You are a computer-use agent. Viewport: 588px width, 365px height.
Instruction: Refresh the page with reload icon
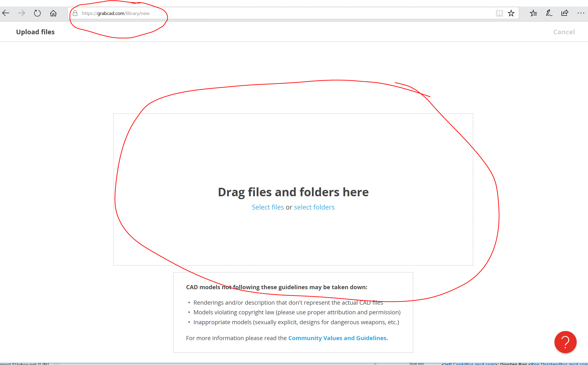37,13
